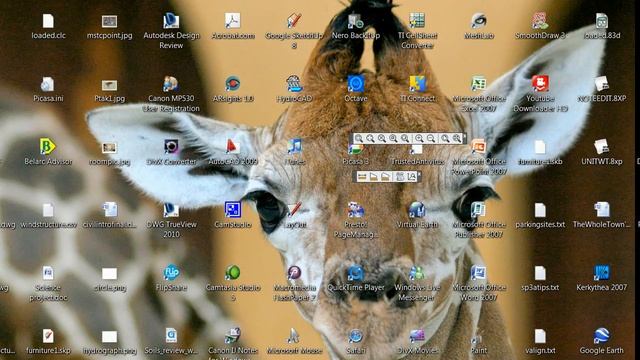The width and height of the screenshot is (640, 360).
Task: Open the QuickTime Player shortcut
Action: pos(356,273)
